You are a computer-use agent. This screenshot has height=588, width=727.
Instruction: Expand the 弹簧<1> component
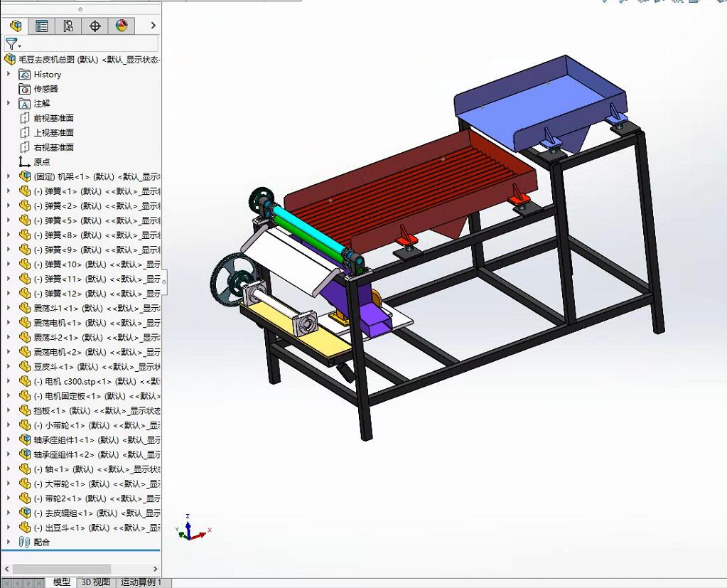click(x=9, y=191)
